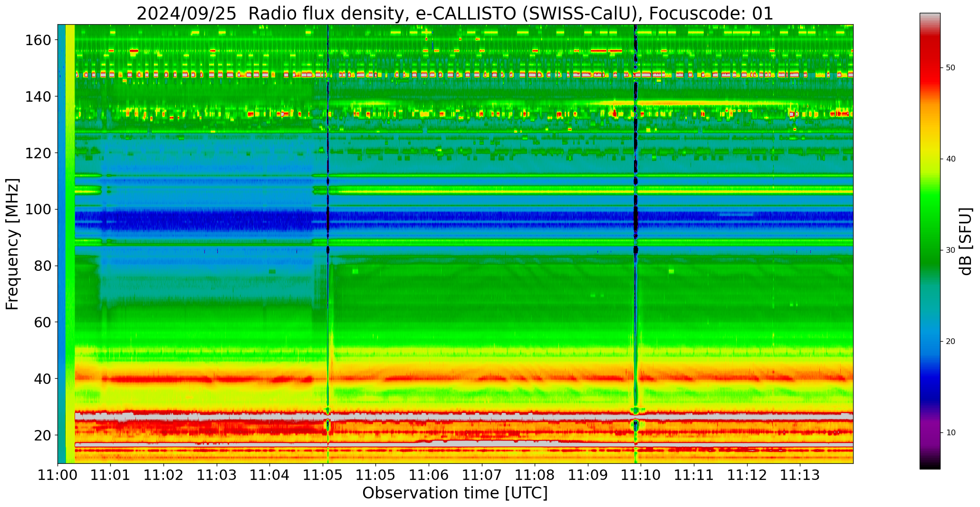This screenshot has width=980, height=507.
Task: Click the 11:13 time tick label
Action: coord(800,475)
